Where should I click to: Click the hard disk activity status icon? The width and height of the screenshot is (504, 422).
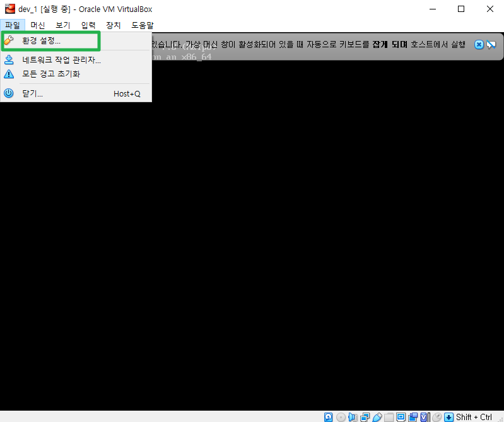coord(328,417)
